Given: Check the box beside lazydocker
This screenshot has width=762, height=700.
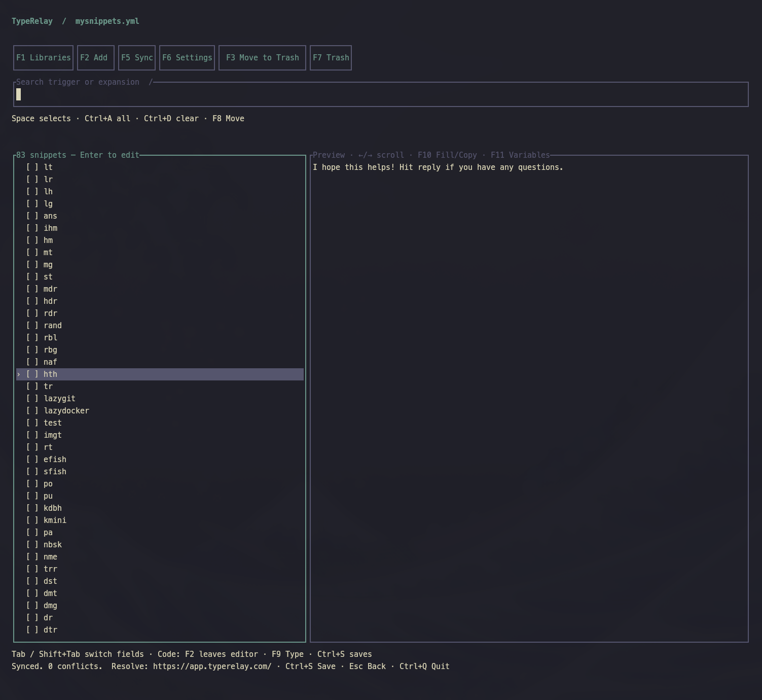Looking at the screenshot, I should click(32, 411).
